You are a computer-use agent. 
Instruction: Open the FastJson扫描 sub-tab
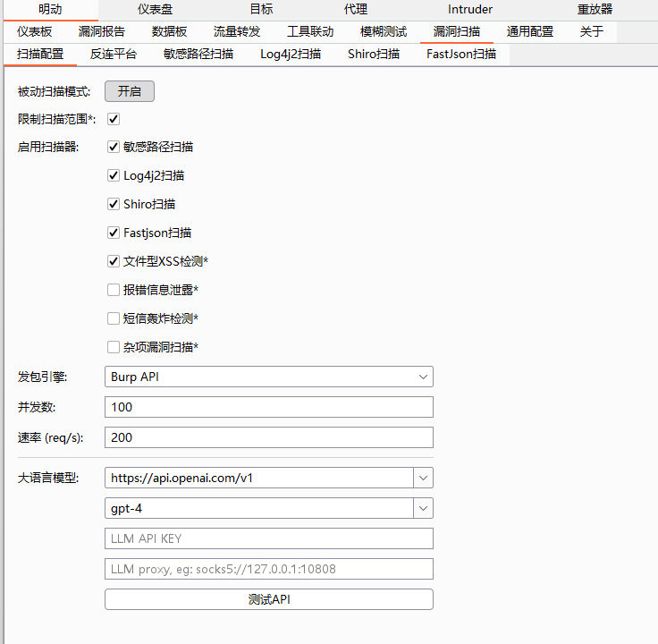click(460, 55)
